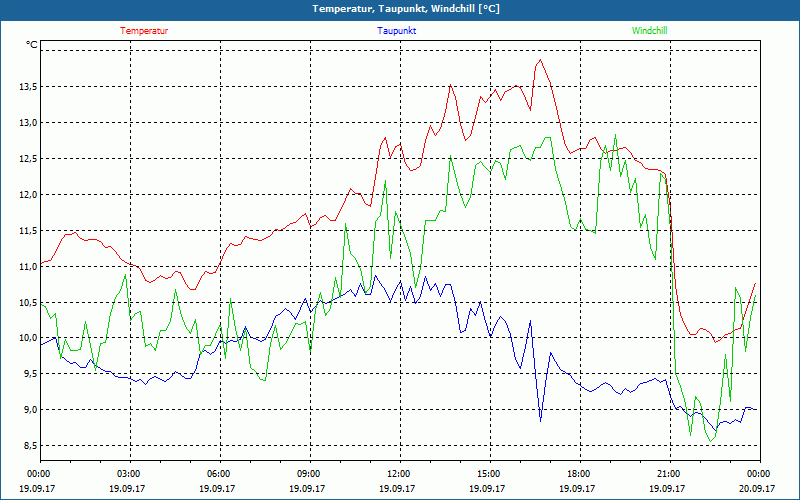Click the 13,0 y-axis value
Image resolution: width=800 pixels, height=500 pixels.
click(28, 122)
